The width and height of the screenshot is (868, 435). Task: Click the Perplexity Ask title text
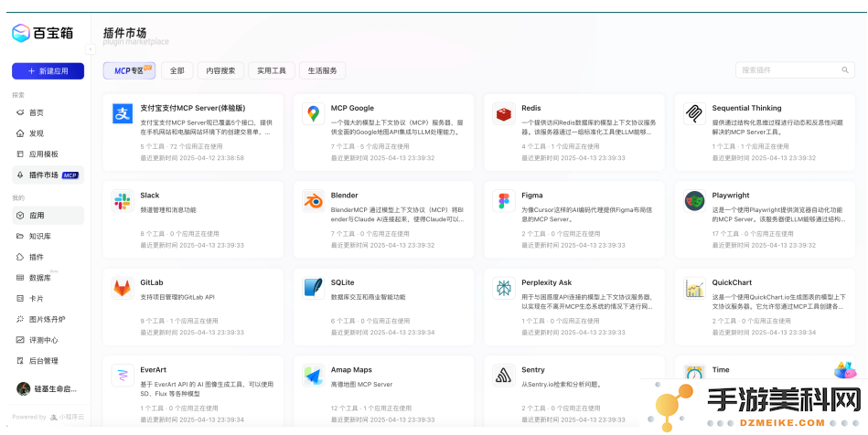[x=546, y=282]
